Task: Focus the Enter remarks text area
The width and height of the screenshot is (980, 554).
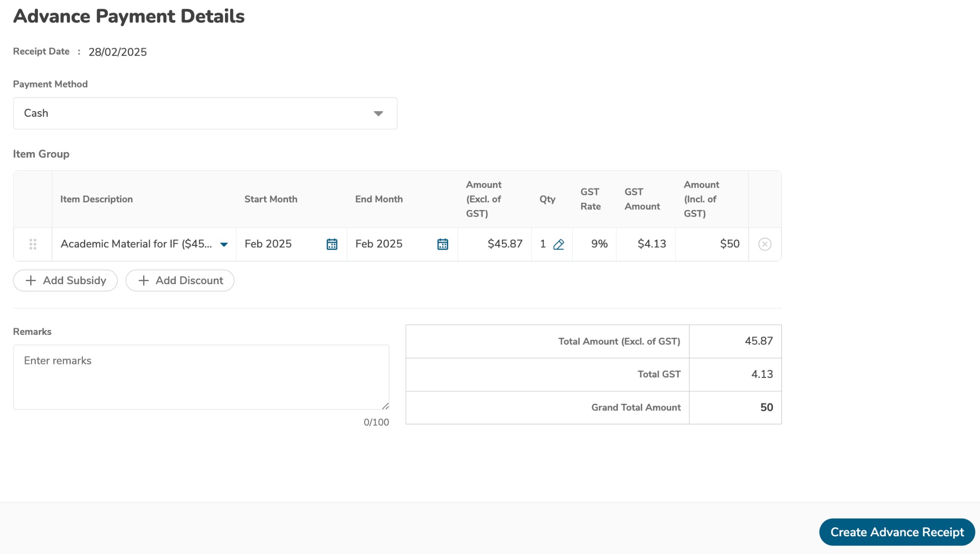Action: tap(201, 377)
